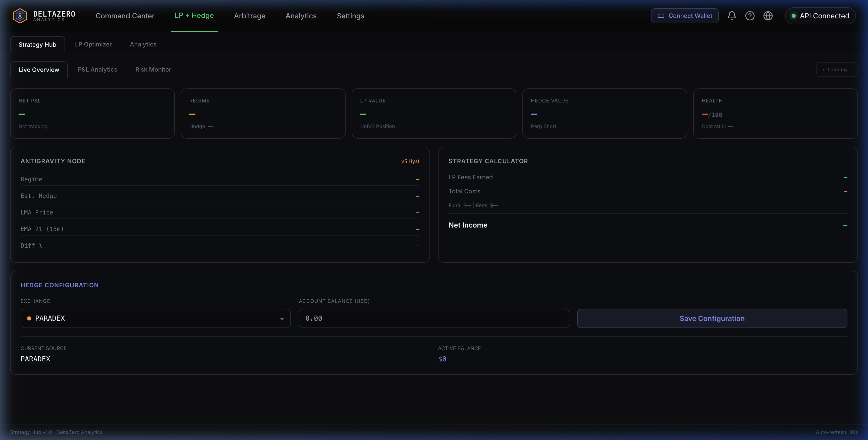868x440 pixels.
Task: Click the Save Configuration button
Action: [x=712, y=318]
